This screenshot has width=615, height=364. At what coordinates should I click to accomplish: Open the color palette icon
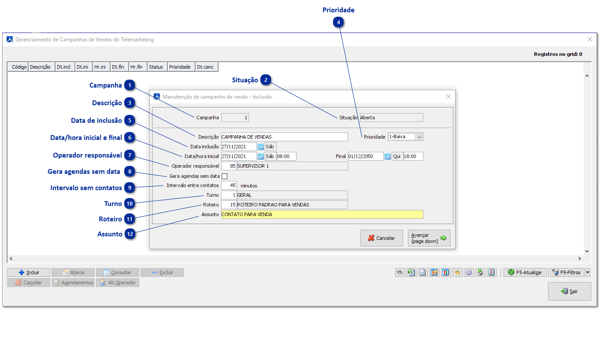click(x=457, y=272)
